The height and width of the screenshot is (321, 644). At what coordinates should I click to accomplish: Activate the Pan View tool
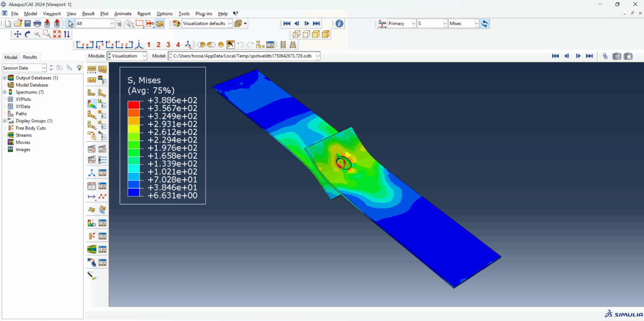click(x=17, y=34)
